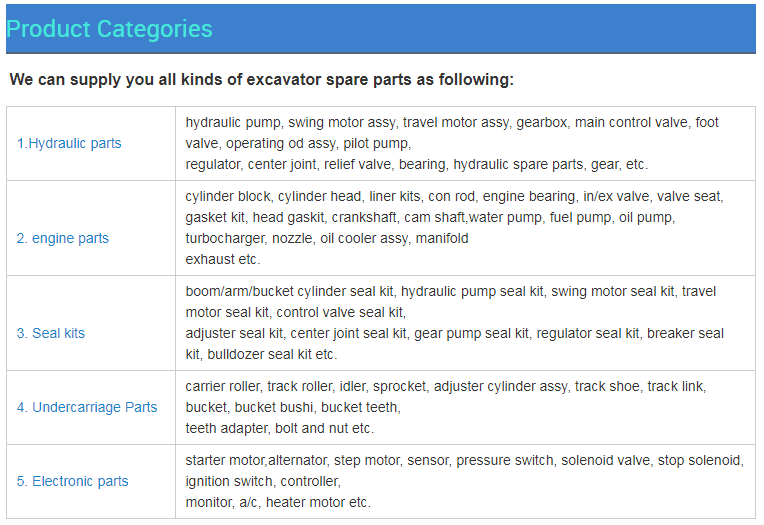Click the line 'turbocharger, nozzle, oil cooler assy'

326,238
